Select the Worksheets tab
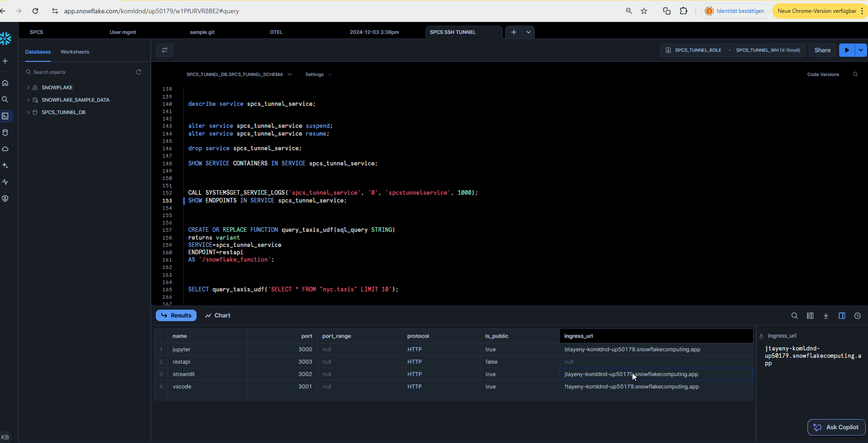Image resolution: width=868 pixels, height=443 pixels. [x=75, y=52]
